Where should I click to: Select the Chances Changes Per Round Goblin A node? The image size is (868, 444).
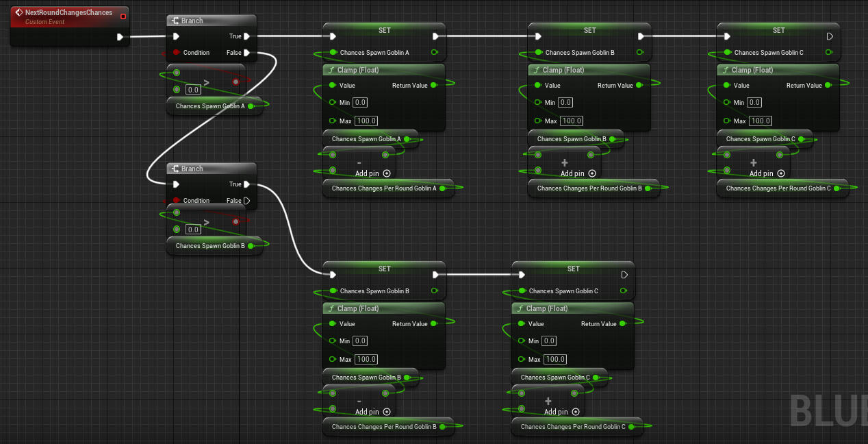[x=383, y=188]
